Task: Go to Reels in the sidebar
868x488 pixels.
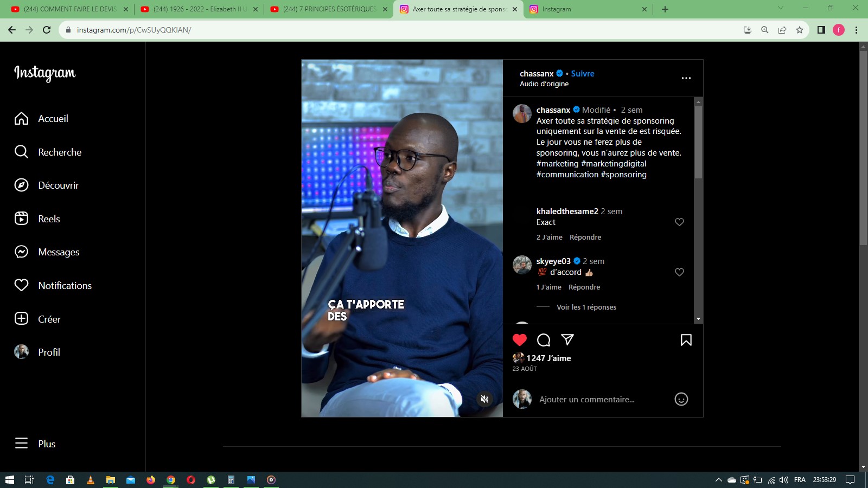Action: (x=49, y=219)
